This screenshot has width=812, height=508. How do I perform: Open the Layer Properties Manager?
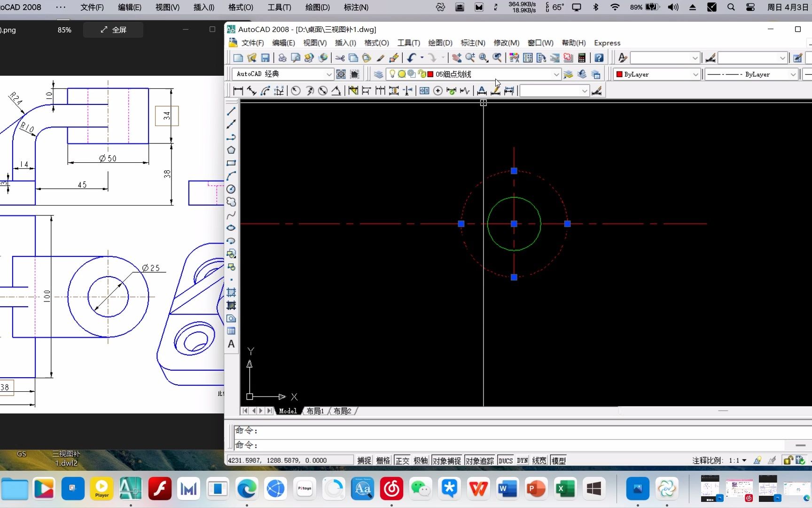tap(378, 74)
